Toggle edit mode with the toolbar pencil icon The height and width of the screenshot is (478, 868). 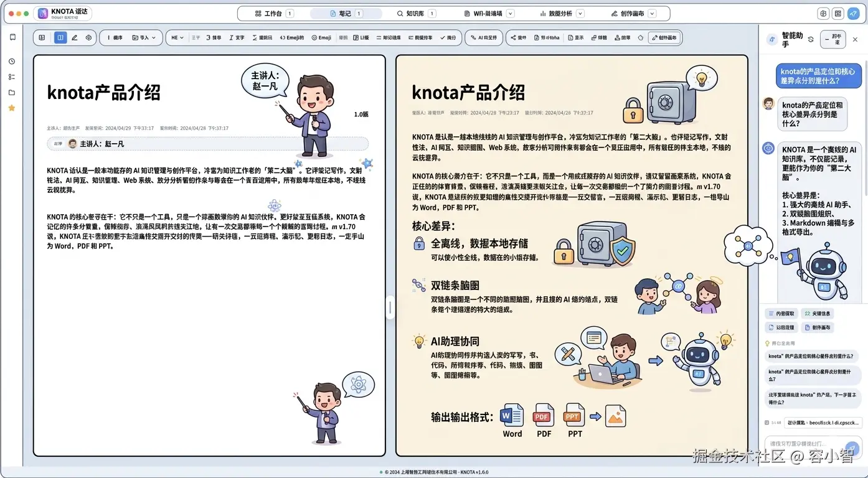75,37
